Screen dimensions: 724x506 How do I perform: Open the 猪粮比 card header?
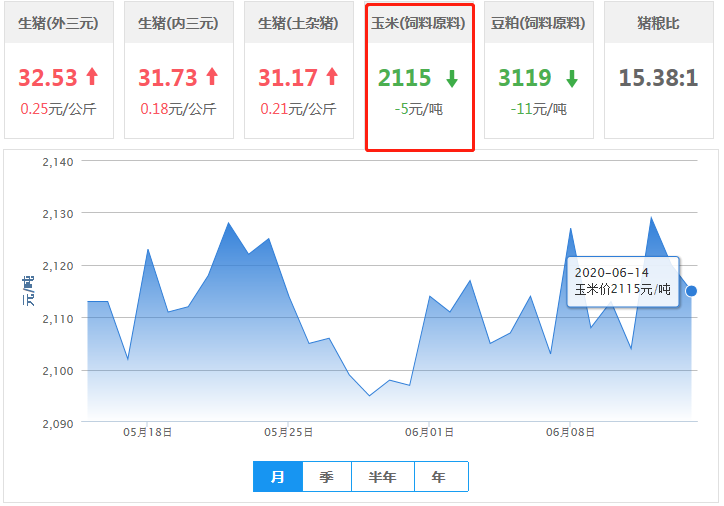pos(659,22)
